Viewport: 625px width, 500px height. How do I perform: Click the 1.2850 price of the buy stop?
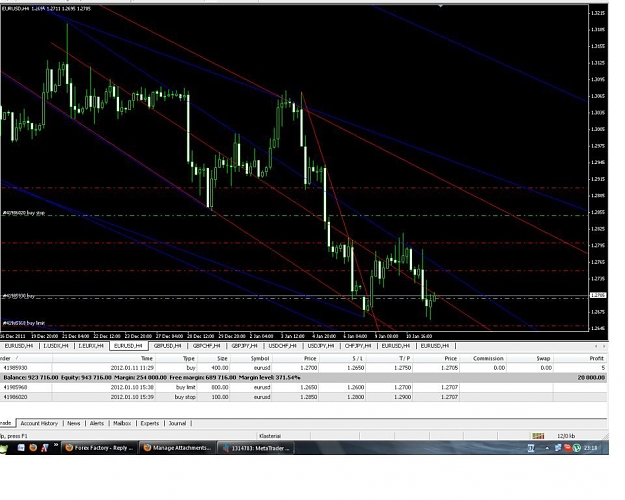pos(309,397)
